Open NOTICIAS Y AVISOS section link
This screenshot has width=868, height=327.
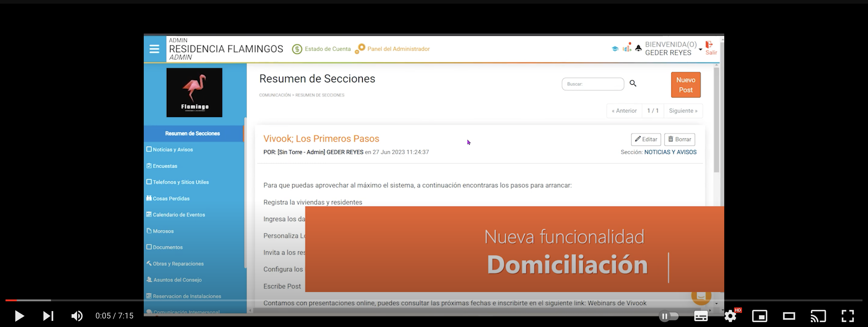click(x=670, y=152)
